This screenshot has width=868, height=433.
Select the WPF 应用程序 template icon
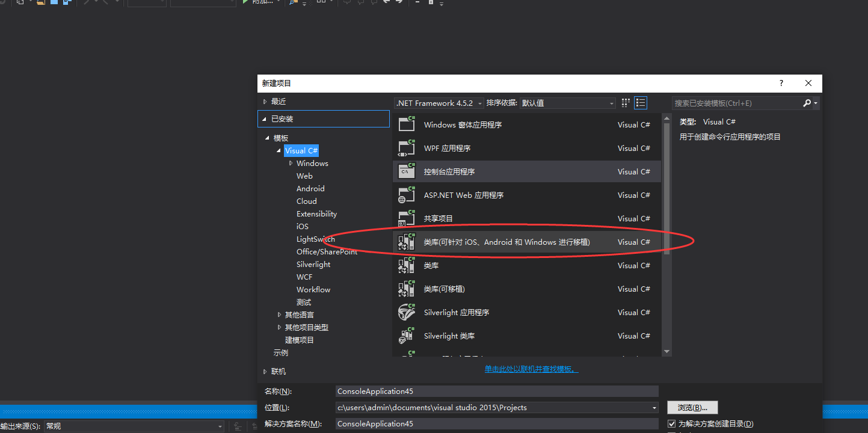click(406, 148)
